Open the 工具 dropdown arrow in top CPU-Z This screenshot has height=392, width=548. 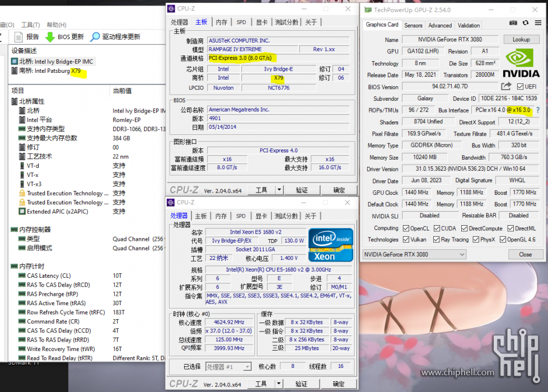[279, 190]
